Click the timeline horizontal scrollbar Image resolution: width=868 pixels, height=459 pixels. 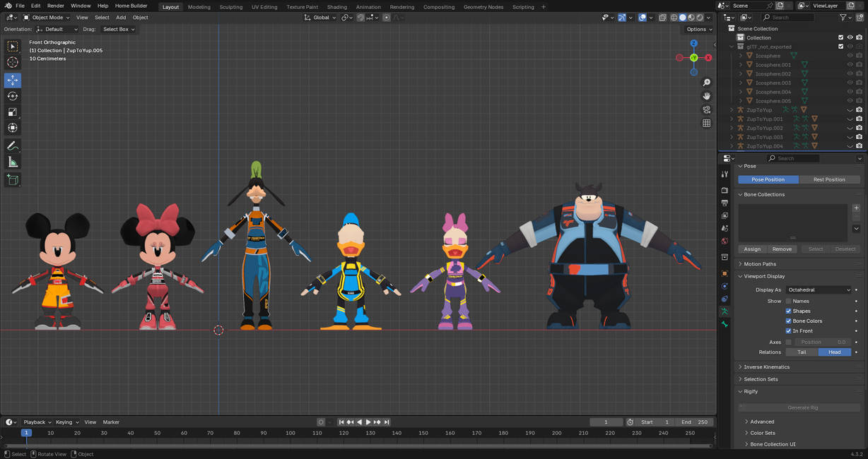click(x=358, y=446)
